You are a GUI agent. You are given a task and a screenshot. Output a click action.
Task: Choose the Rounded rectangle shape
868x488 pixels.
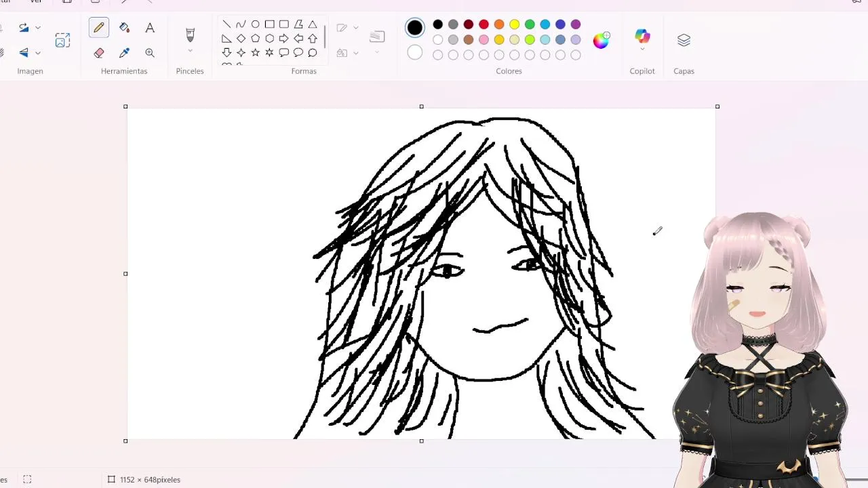click(283, 24)
